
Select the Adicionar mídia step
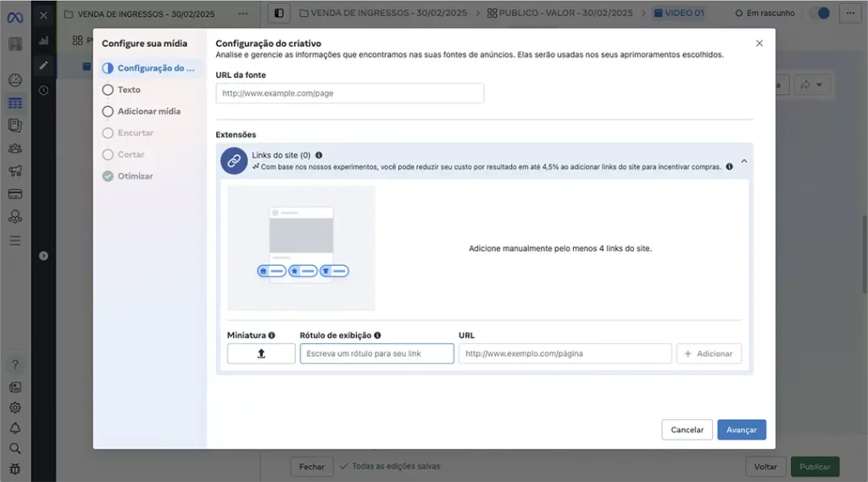tap(148, 111)
